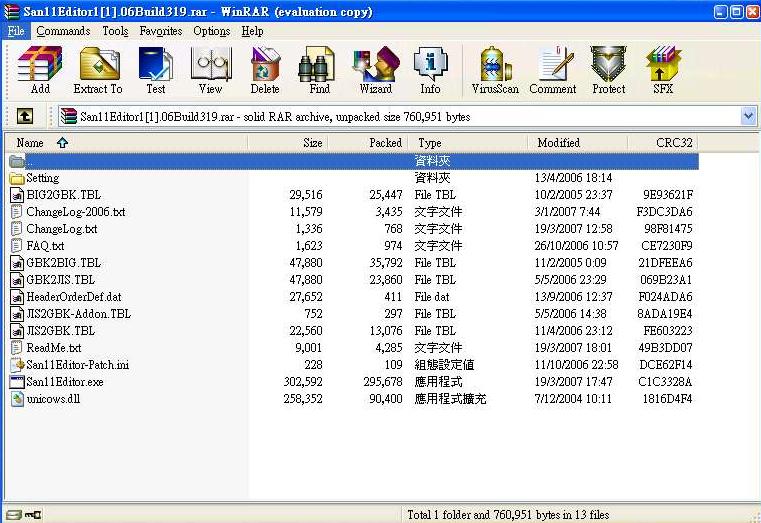Click size value 302,592
The height and width of the screenshot is (523, 761).
tap(303, 382)
